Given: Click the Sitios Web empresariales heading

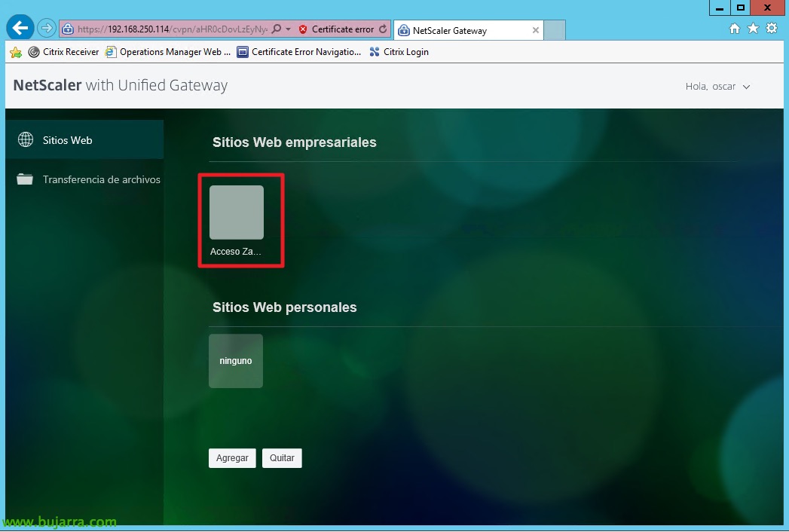Looking at the screenshot, I should coord(295,142).
